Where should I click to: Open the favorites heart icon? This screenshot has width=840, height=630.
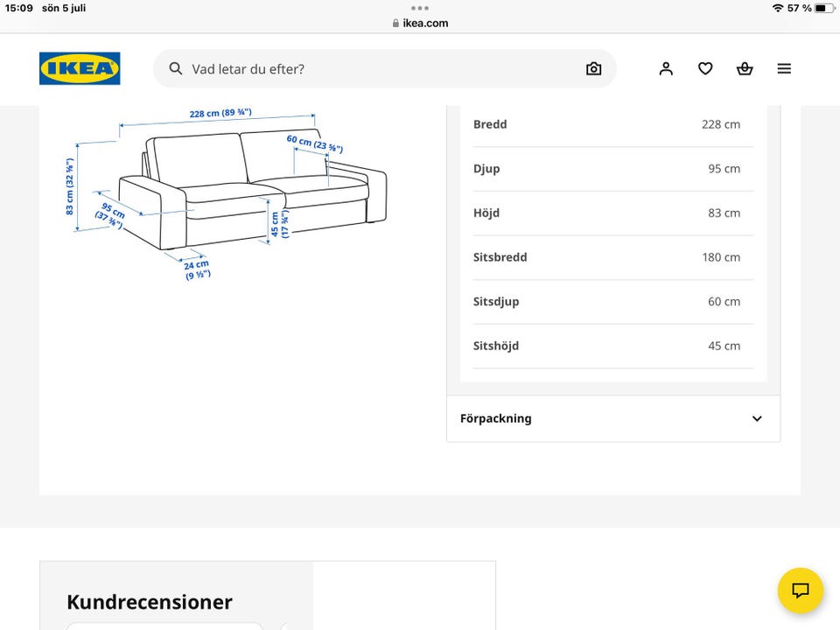tap(705, 68)
